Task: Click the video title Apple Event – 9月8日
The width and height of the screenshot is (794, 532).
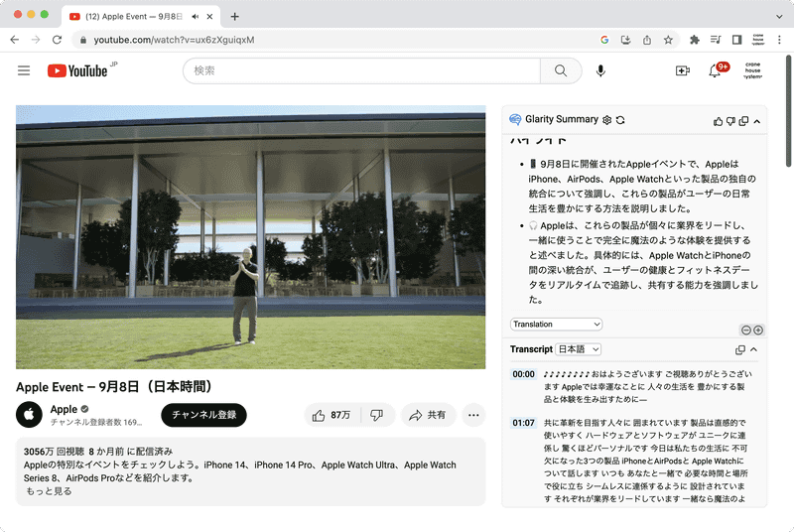Action: 113,387
